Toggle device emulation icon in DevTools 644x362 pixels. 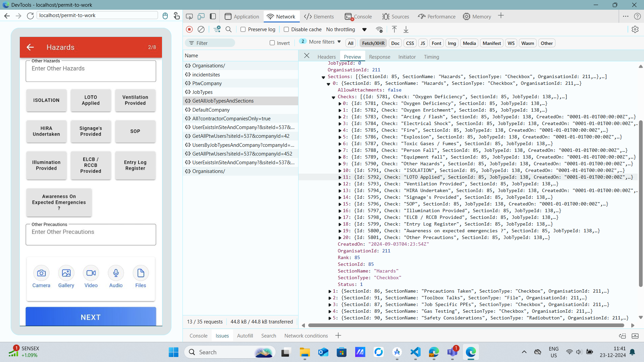click(x=201, y=16)
